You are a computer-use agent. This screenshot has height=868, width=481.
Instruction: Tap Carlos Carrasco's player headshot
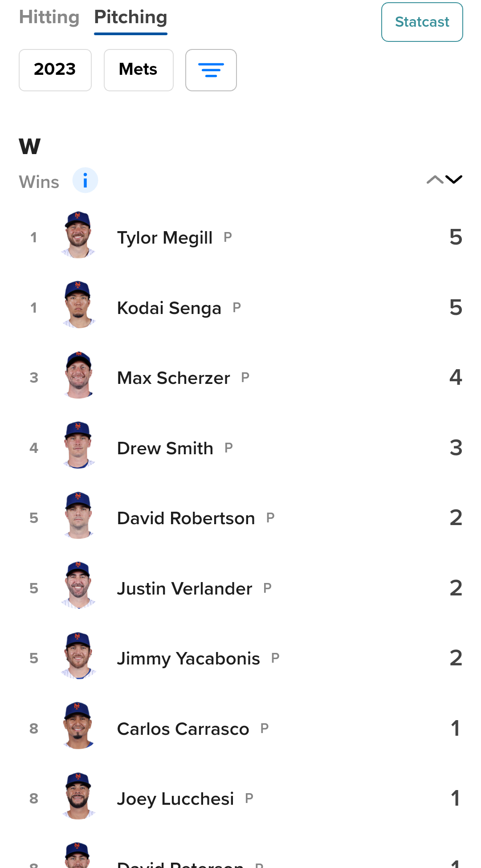pyautogui.click(x=78, y=726)
